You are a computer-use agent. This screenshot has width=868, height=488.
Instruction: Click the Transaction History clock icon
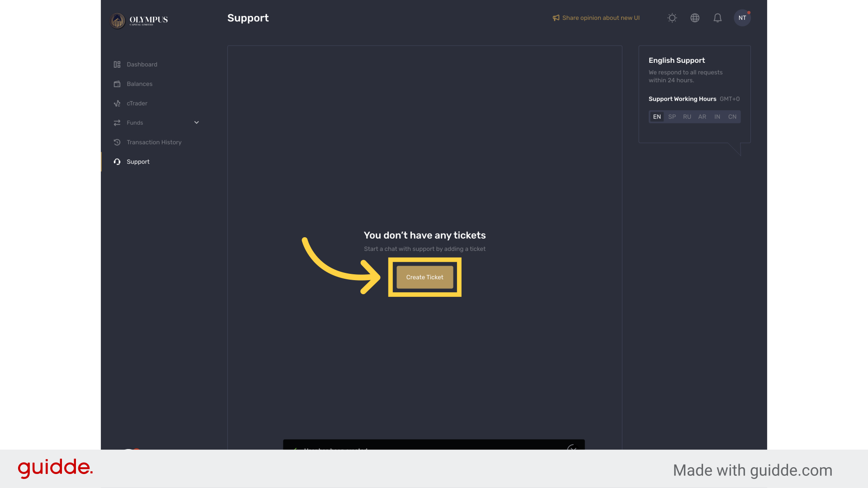tap(117, 142)
